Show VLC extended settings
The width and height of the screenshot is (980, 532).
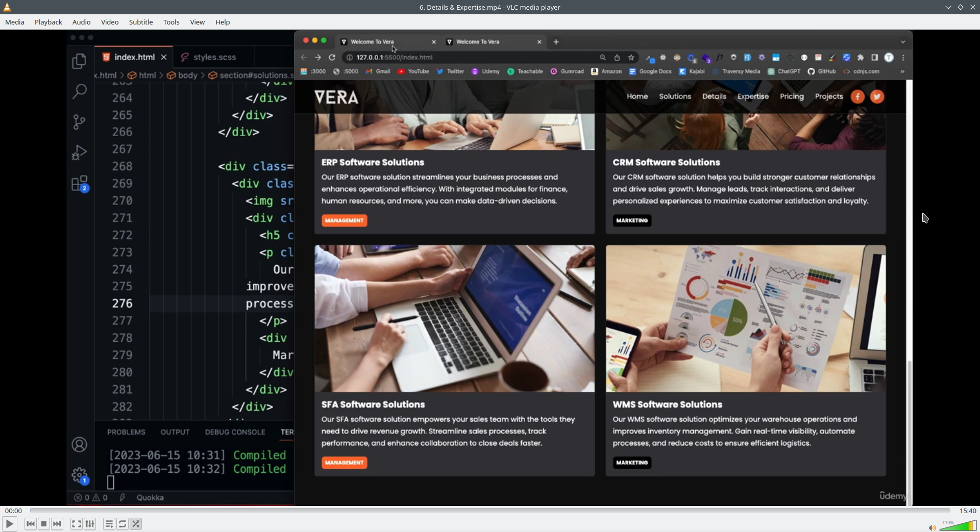[90, 524]
